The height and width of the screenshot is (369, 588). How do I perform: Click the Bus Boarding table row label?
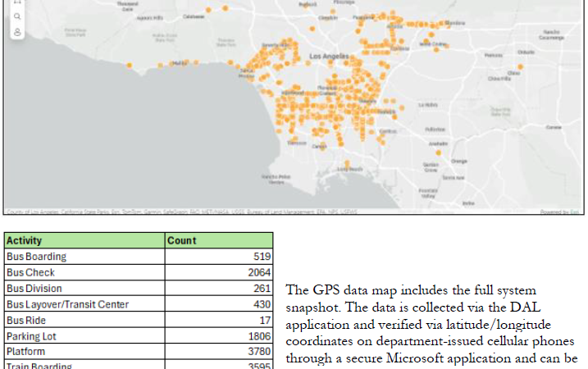click(x=84, y=257)
